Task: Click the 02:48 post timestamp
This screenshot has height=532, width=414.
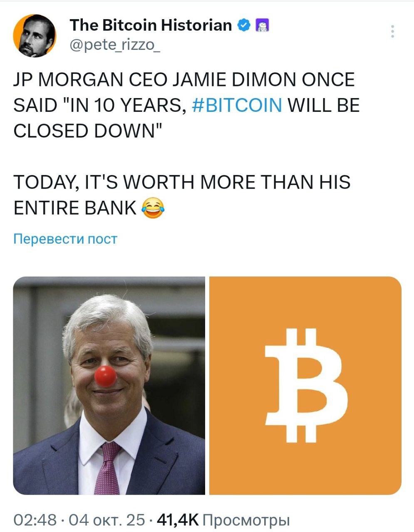Action: 35,520
